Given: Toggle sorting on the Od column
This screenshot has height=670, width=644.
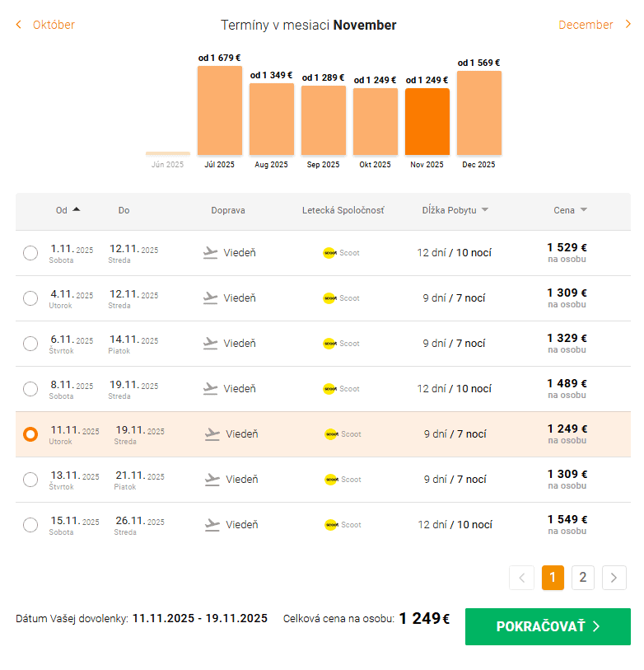Looking at the screenshot, I should tap(68, 210).
